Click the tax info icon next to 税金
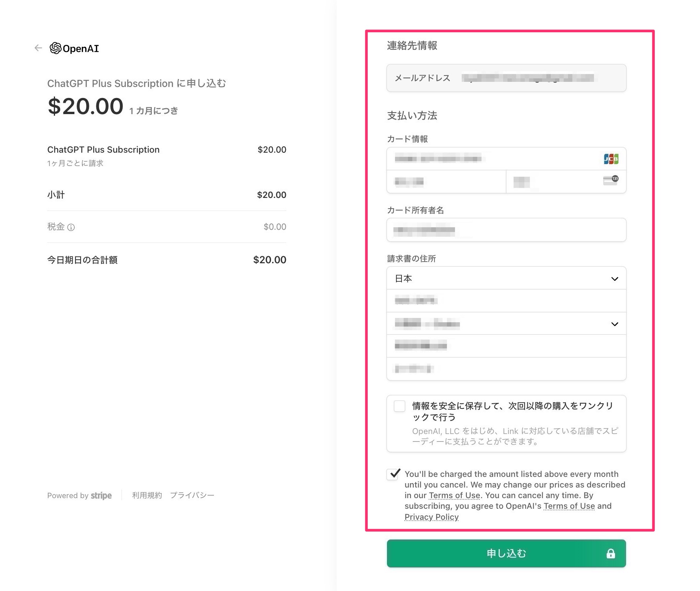700x591 pixels. click(x=71, y=227)
